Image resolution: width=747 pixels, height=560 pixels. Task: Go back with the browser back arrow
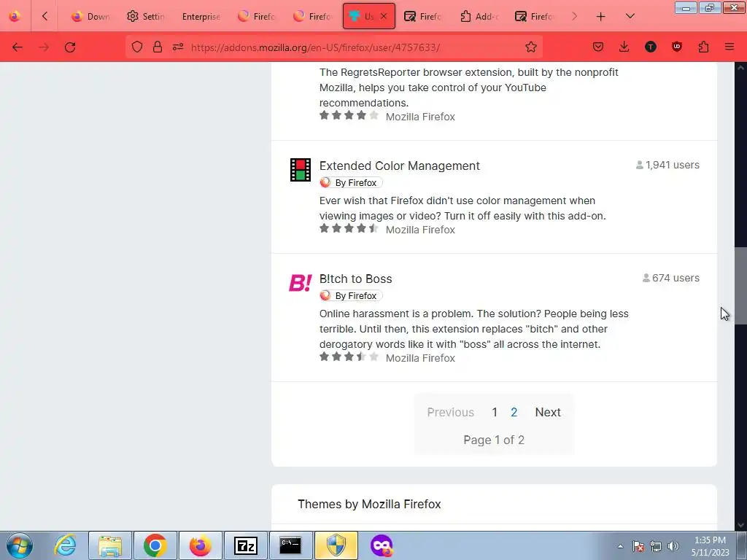point(18,47)
